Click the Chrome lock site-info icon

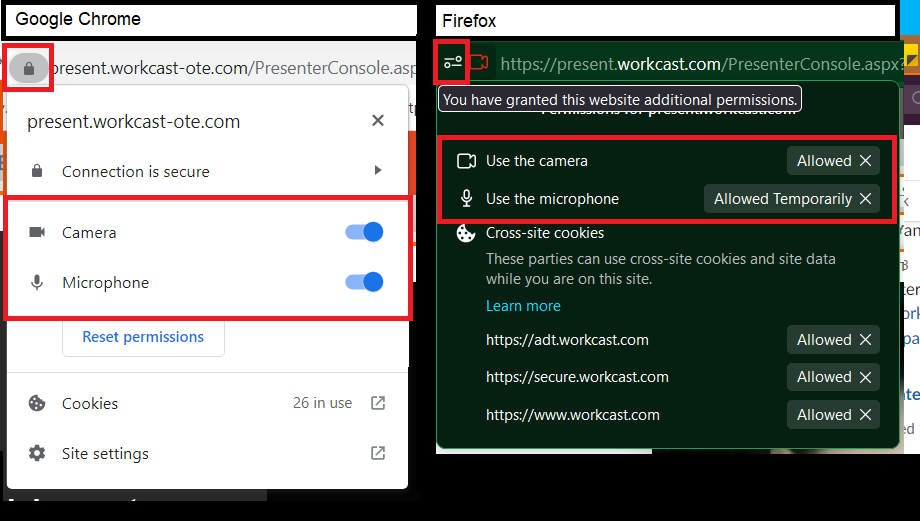[x=28, y=69]
